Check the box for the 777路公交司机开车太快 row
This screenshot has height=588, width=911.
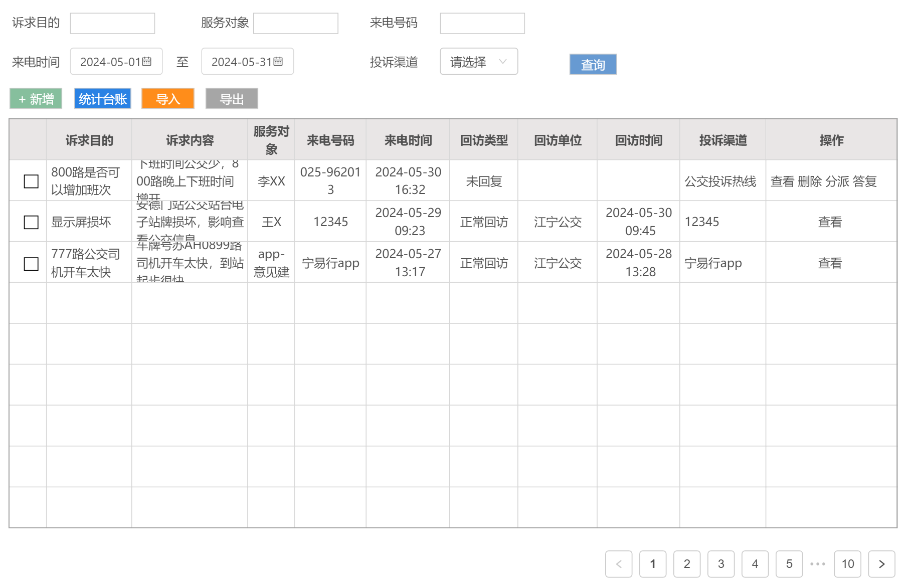[31, 264]
